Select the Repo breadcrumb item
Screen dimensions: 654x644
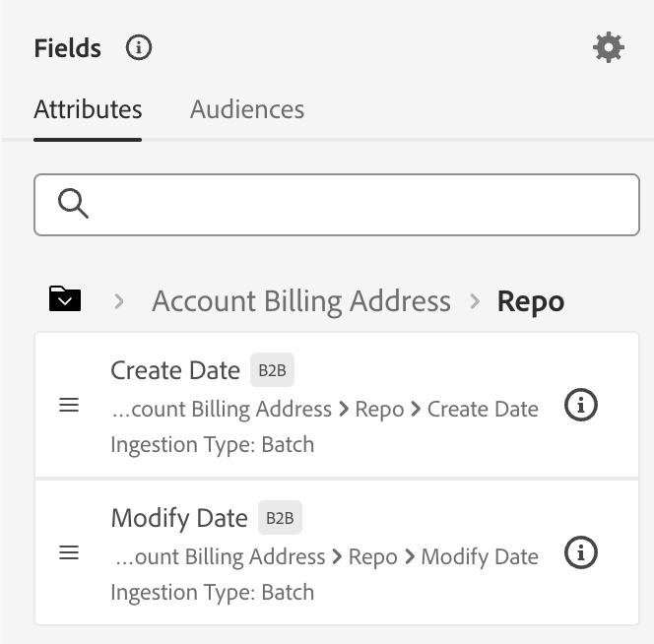[x=531, y=300]
